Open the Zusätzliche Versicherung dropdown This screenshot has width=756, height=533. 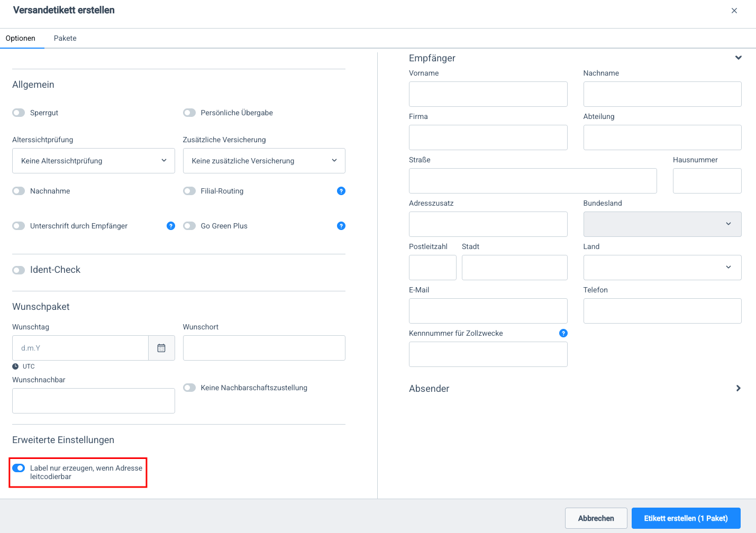click(263, 161)
